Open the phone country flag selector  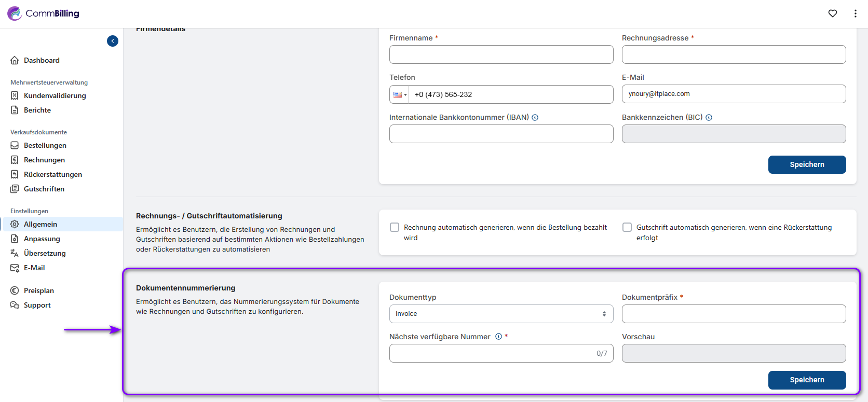point(399,94)
